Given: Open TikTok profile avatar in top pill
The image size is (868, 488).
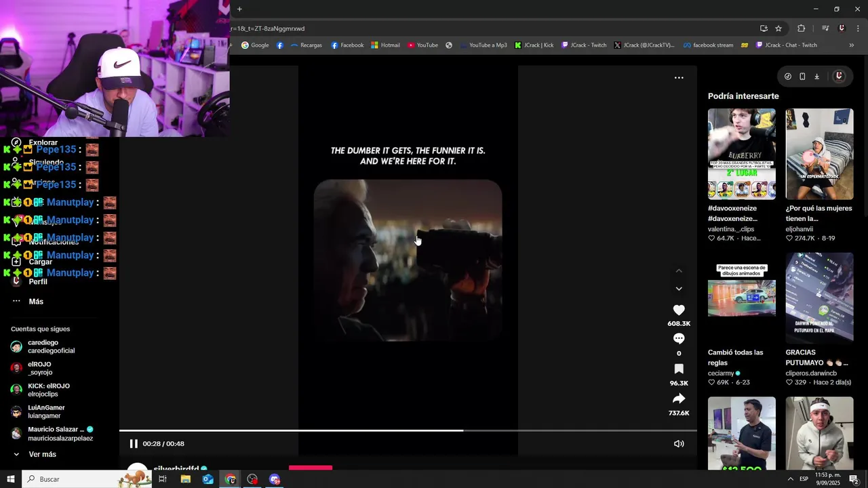Looking at the screenshot, I should (839, 77).
